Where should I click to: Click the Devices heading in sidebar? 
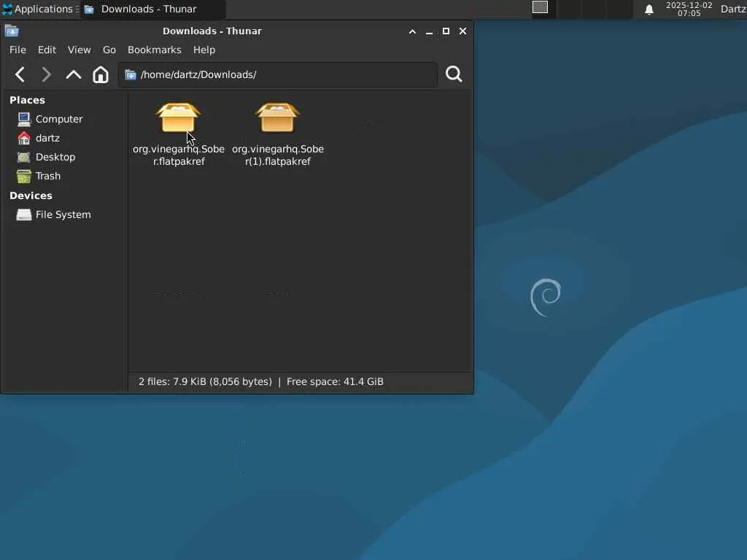tap(31, 195)
